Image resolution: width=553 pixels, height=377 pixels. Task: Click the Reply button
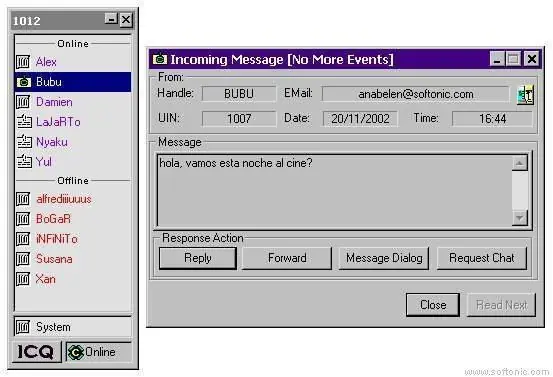point(198,258)
